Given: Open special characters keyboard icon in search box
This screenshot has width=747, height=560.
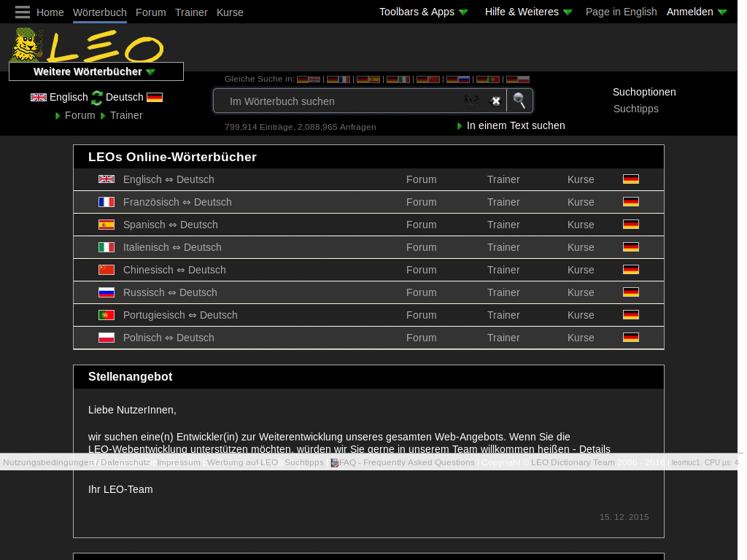Looking at the screenshot, I should (471, 101).
